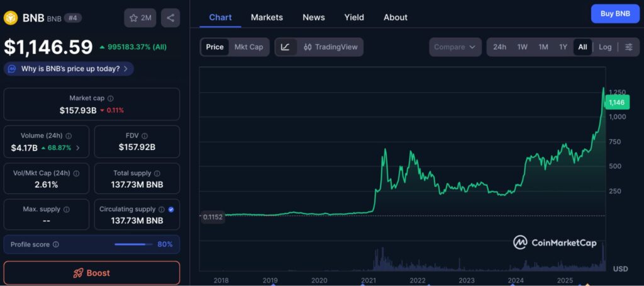Click the share icon button
The height and width of the screenshot is (286, 644).
pyautogui.click(x=170, y=18)
